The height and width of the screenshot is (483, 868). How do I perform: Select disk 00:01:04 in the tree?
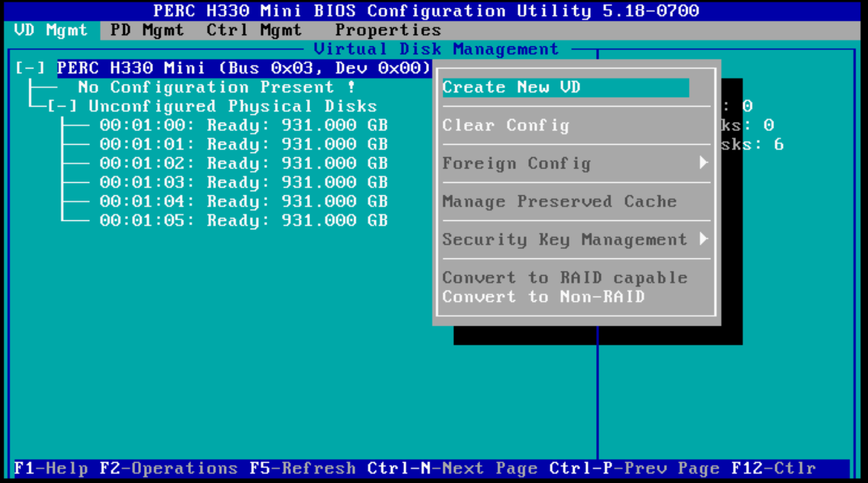244,202
